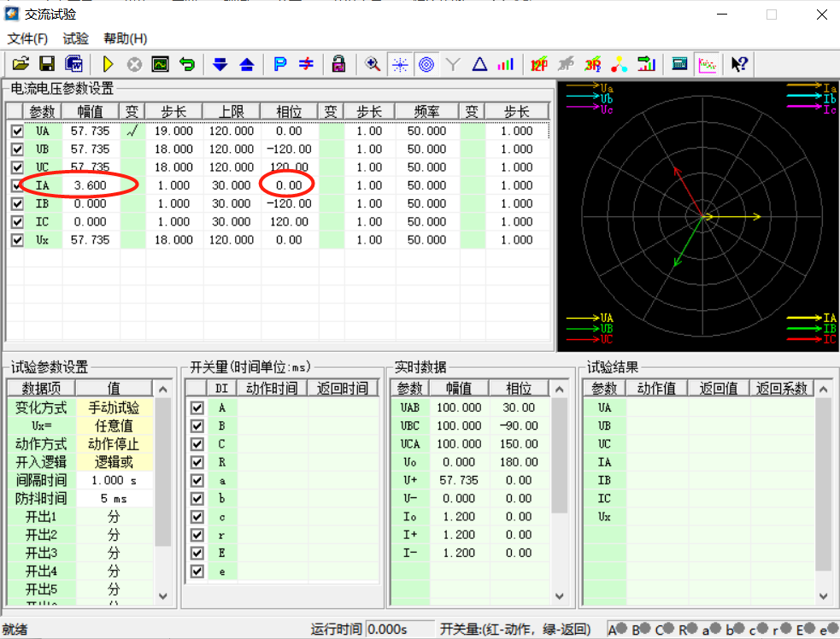
Task: Click the magnifier zoom icon
Action: (x=373, y=64)
